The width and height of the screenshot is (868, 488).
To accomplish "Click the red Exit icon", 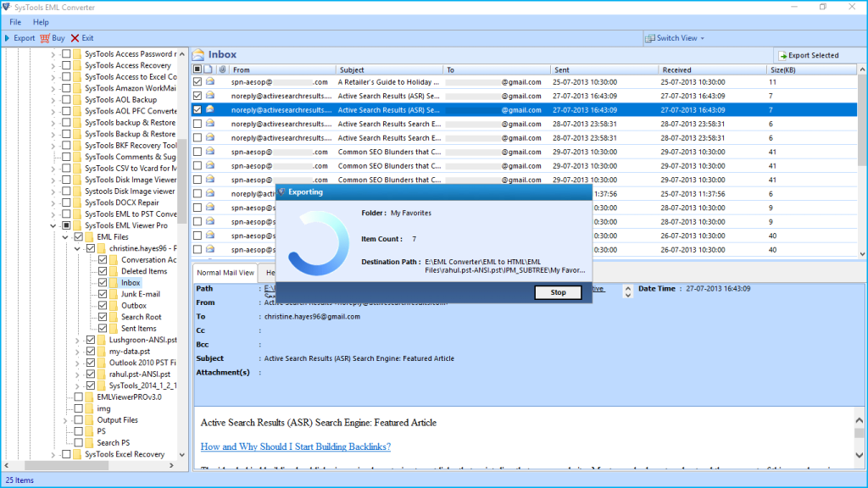I will coord(75,38).
